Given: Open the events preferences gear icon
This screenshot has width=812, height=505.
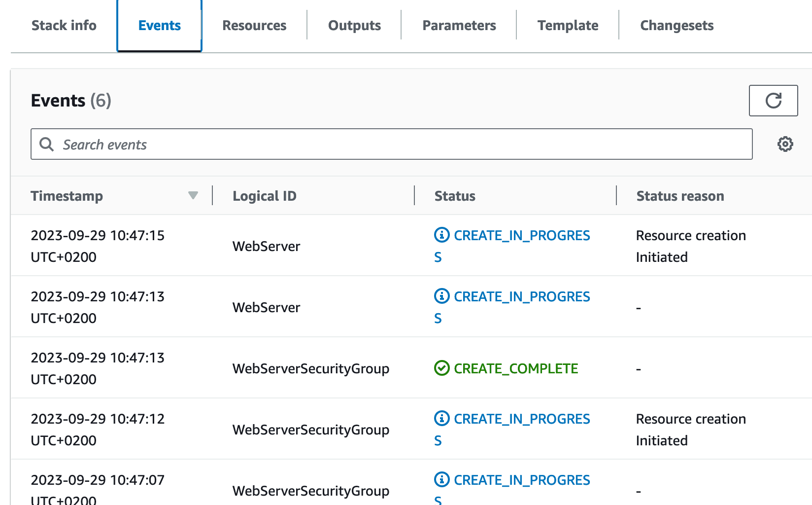Looking at the screenshot, I should point(785,144).
